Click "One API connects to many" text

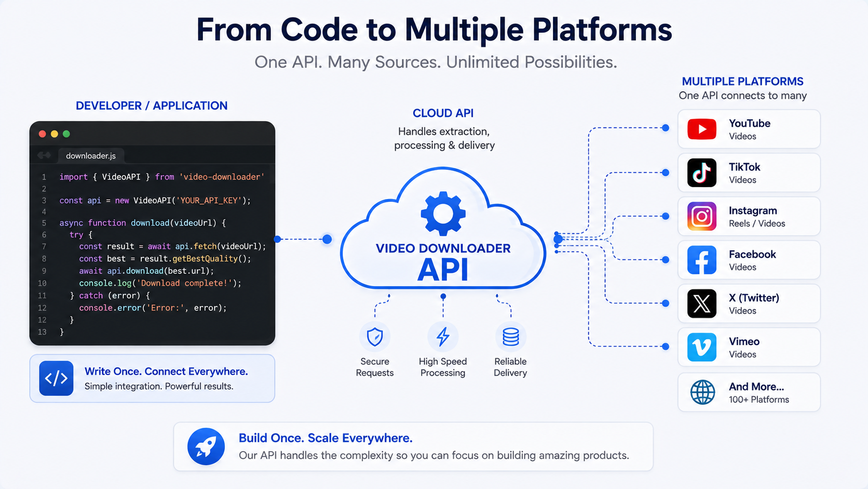[x=742, y=96]
